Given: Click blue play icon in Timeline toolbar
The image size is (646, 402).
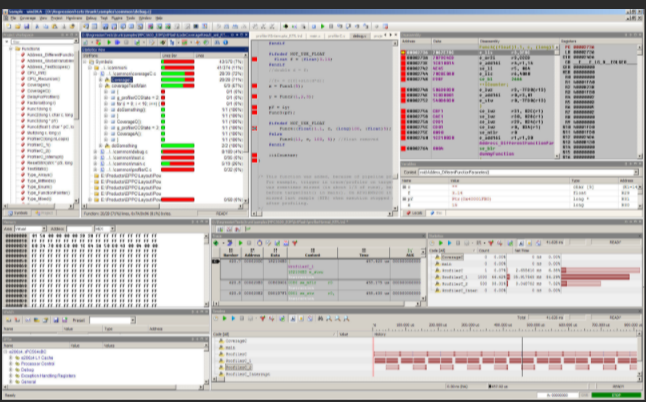Looking at the screenshot, I should tap(233, 318).
